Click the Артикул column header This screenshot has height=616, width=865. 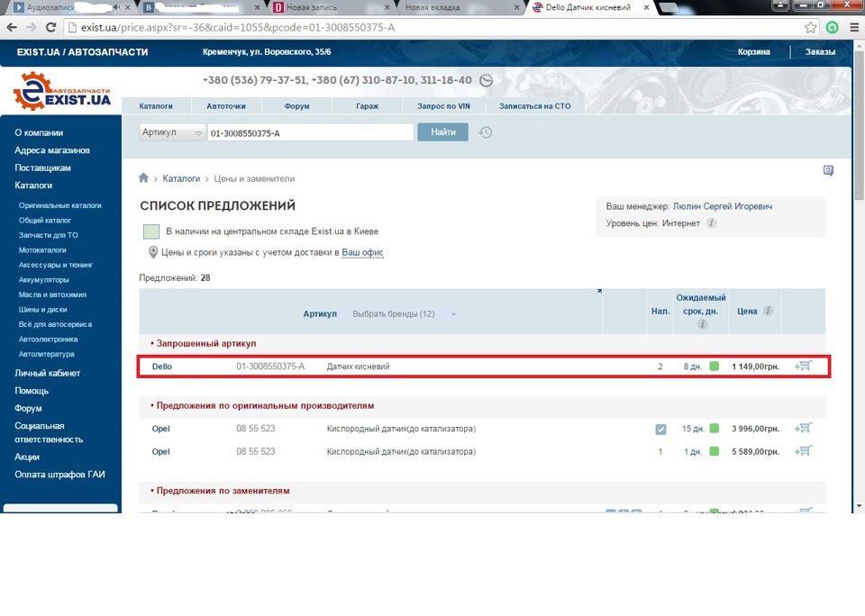click(x=320, y=313)
